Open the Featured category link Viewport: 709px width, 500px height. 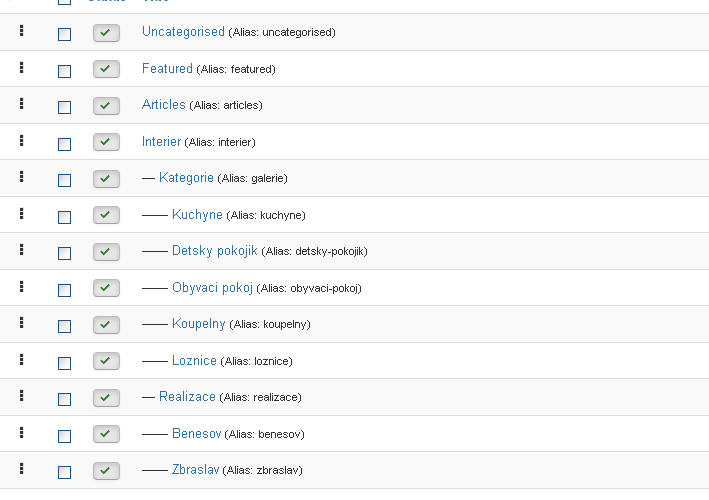click(167, 69)
